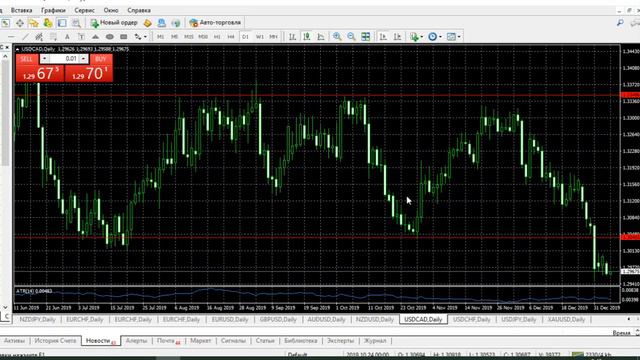The height and width of the screenshot is (360, 640).
Task: Click the search magnifier icon top right
Action: click(620, 23)
